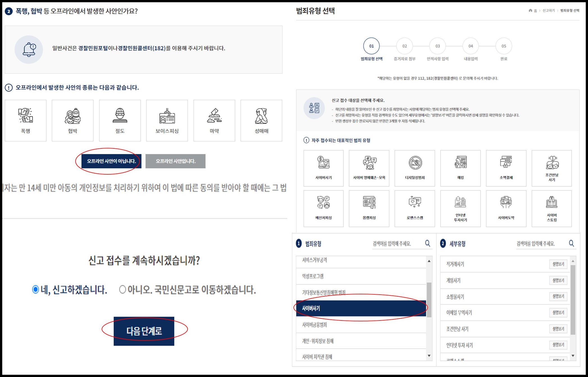Screen dimensions: 588x377
Task: Select the 폭행 (assault) icon tile
Action: (x=26, y=120)
